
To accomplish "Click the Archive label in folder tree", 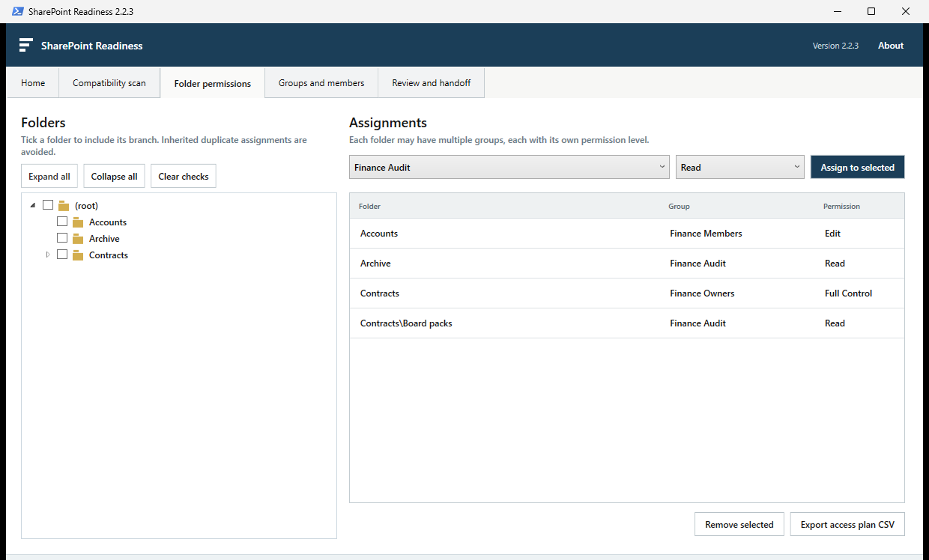I will coord(104,239).
